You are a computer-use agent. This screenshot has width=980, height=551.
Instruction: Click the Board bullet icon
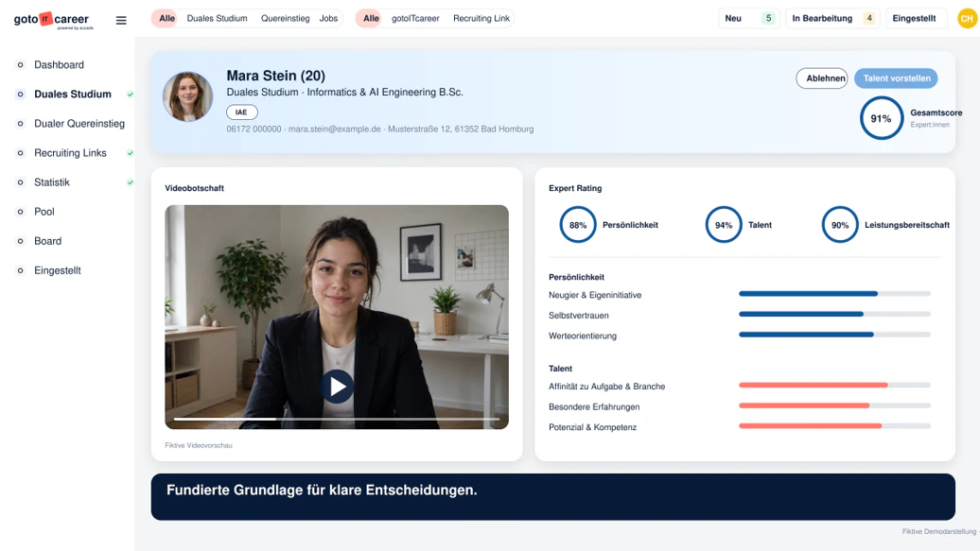(x=20, y=241)
